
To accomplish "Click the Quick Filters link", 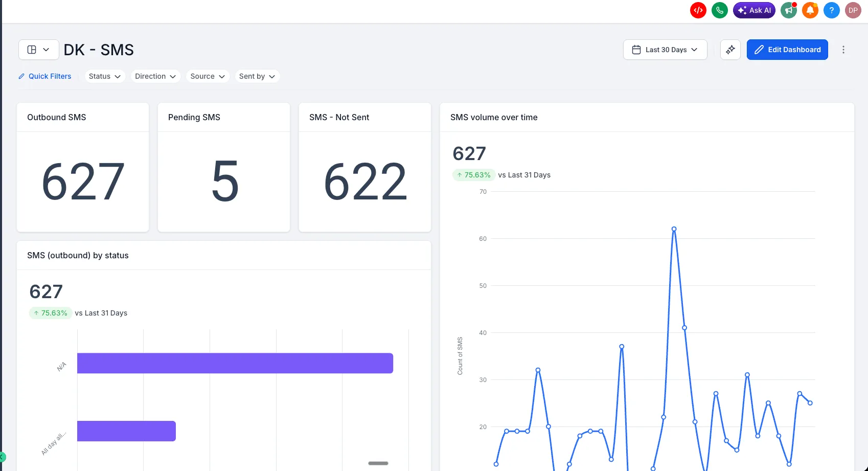I will 45,76.
